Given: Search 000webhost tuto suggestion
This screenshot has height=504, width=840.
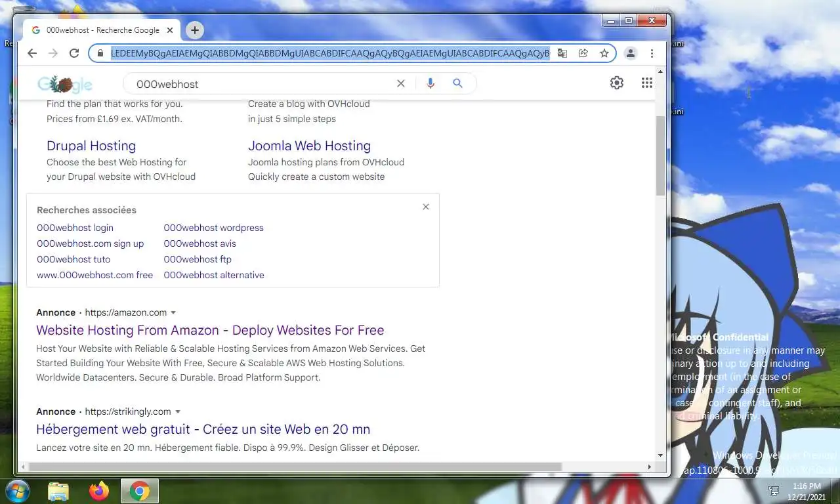Looking at the screenshot, I should click(73, 259).
